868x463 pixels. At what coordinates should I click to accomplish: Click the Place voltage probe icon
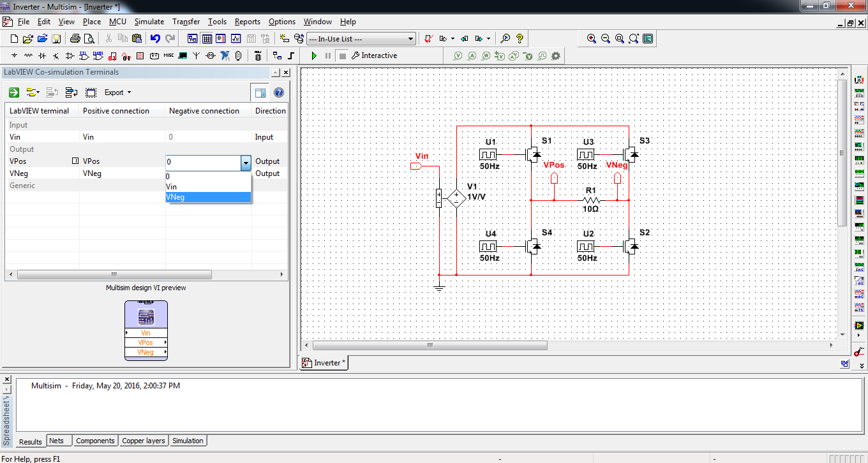pos(458,56)
